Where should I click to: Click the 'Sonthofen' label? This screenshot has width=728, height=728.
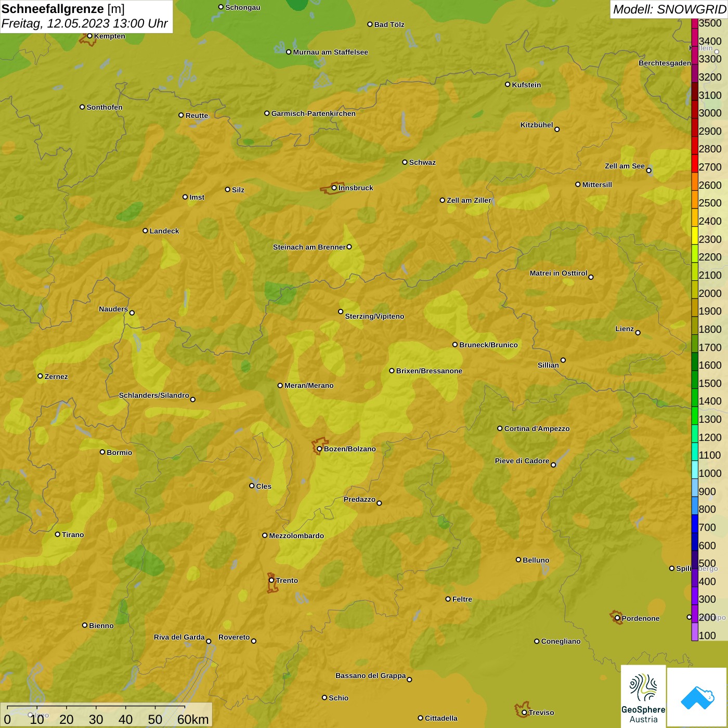[x=105, y=107]
